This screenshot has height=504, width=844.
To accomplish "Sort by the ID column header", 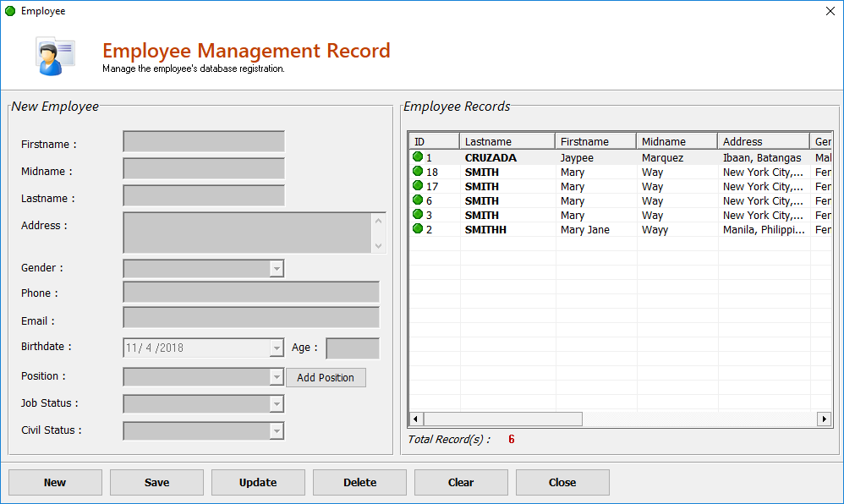I will 434,141.
